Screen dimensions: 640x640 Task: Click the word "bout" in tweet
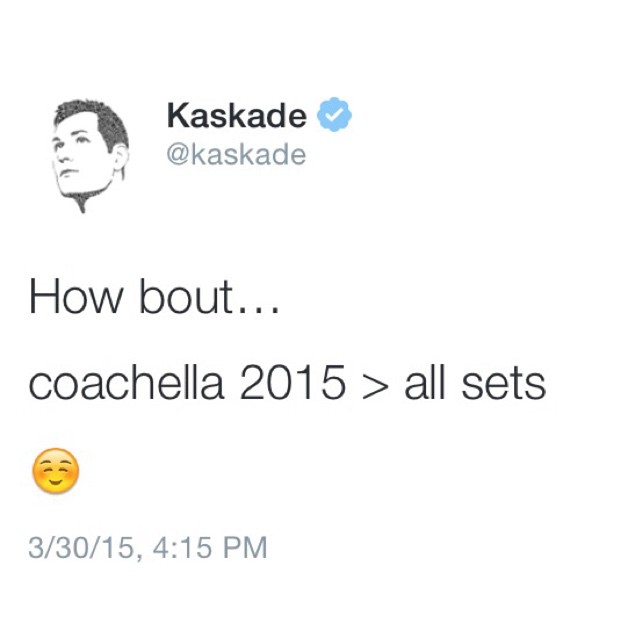186,296
